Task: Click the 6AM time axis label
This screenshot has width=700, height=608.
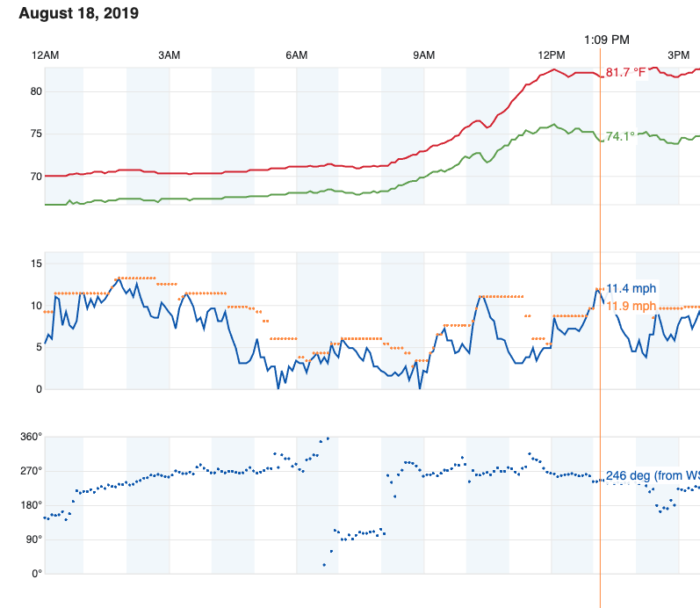Action: click(x=296, y=55)
